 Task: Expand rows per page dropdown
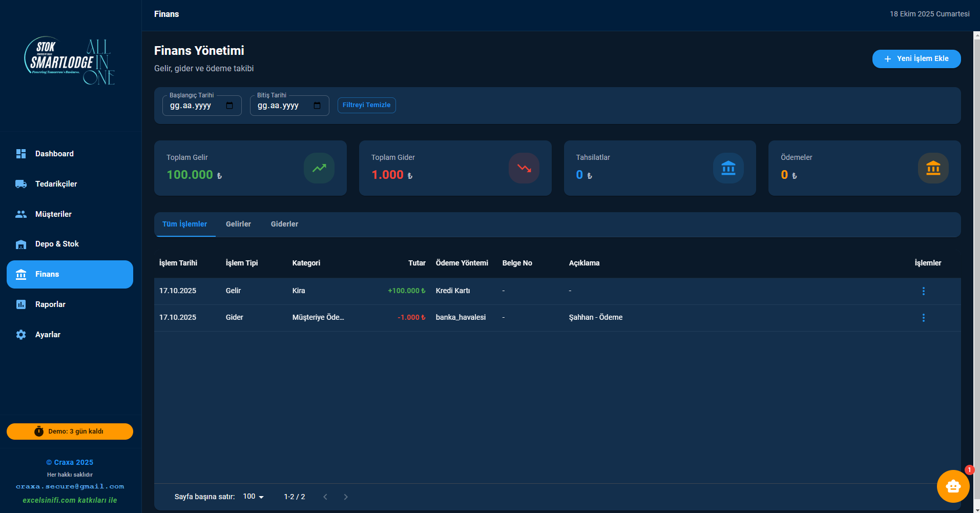[254, 497]
